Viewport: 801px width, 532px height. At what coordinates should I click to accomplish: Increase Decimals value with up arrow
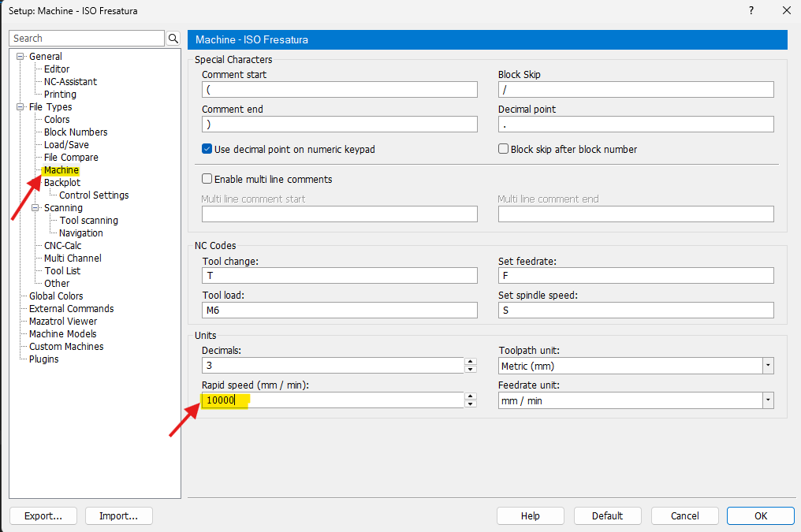471,362
